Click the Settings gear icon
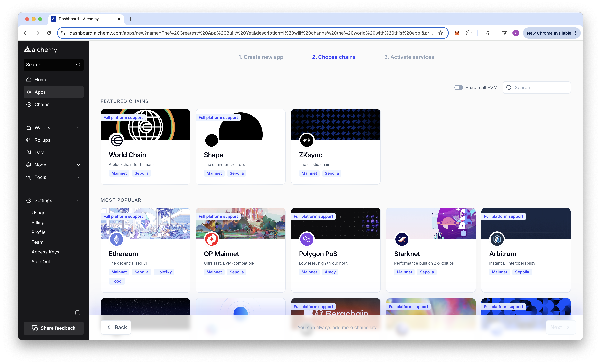The height and width of the screenshot is (364, 601). (x=29, y=200)
